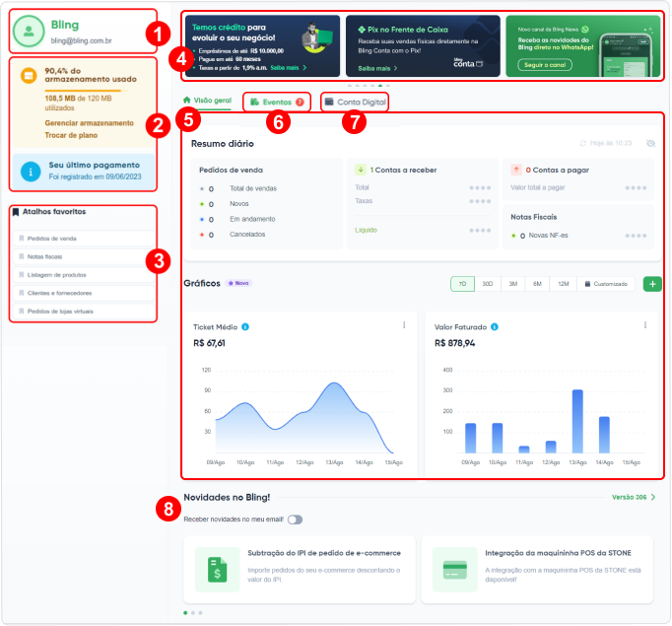Open Integração da maquininha POS da STONE card
Viewport: 672px width, 626px height.
point(537,569)
